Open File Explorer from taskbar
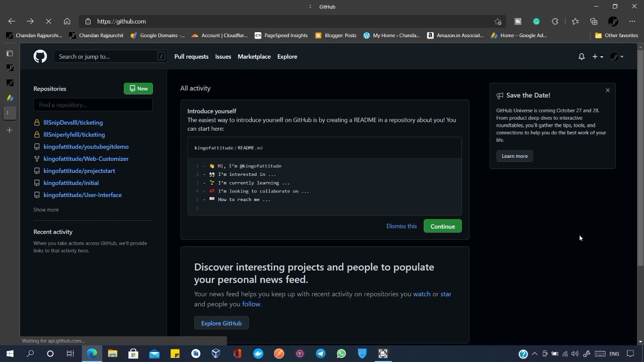The height and width of the screenshot is (362, 644). (x=113, y=354)
